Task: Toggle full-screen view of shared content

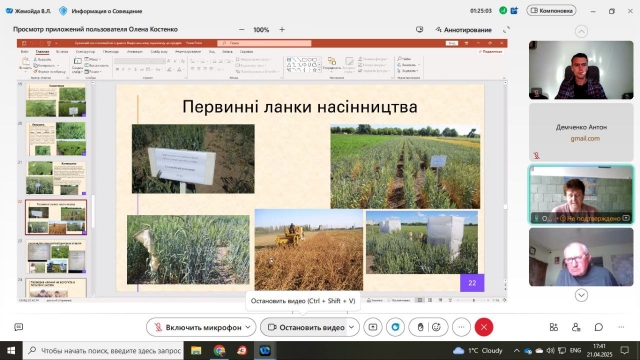Action: pos(506,30)
